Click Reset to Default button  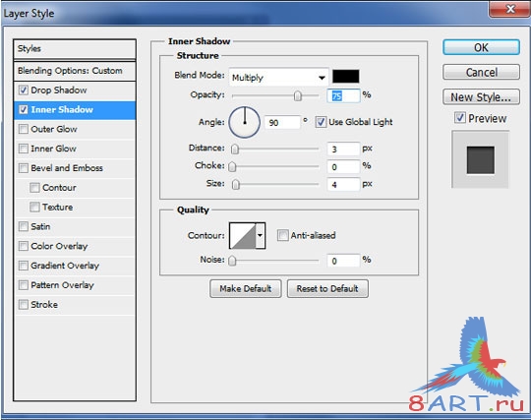[327, 288]
